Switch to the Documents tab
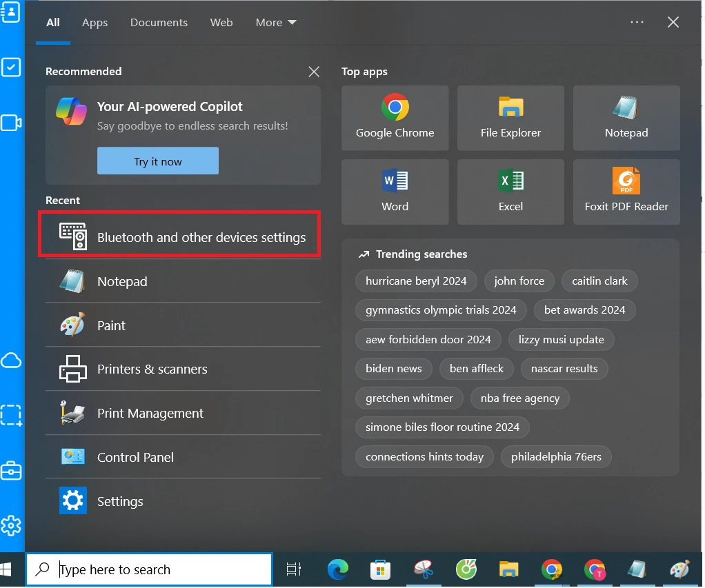Viewport: 705px width, 588px height. 159,23
